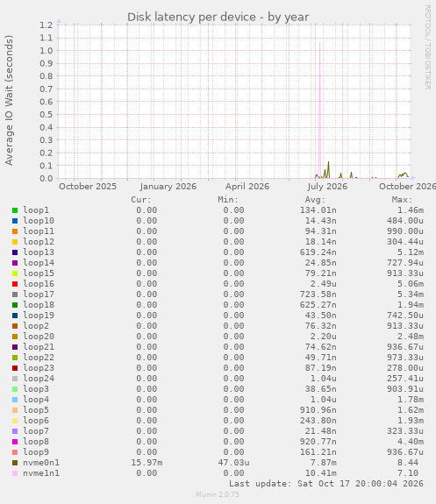Click the nvme1n1 pink legend swatch
436x504 pixels.
[15, 473]
